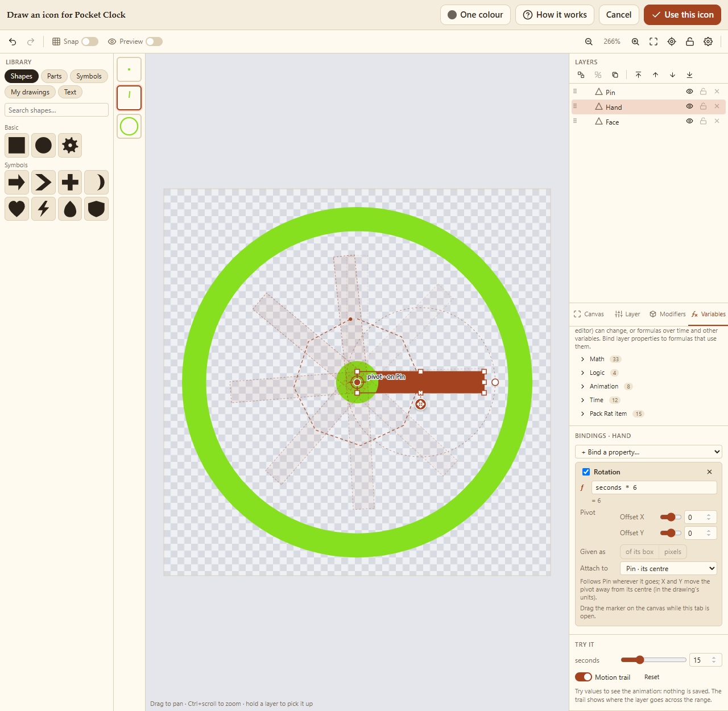The width and height of the screenshot is (728, 711).
Task: Add the crescent moon symbol shape
Action: tap(96, 183)
